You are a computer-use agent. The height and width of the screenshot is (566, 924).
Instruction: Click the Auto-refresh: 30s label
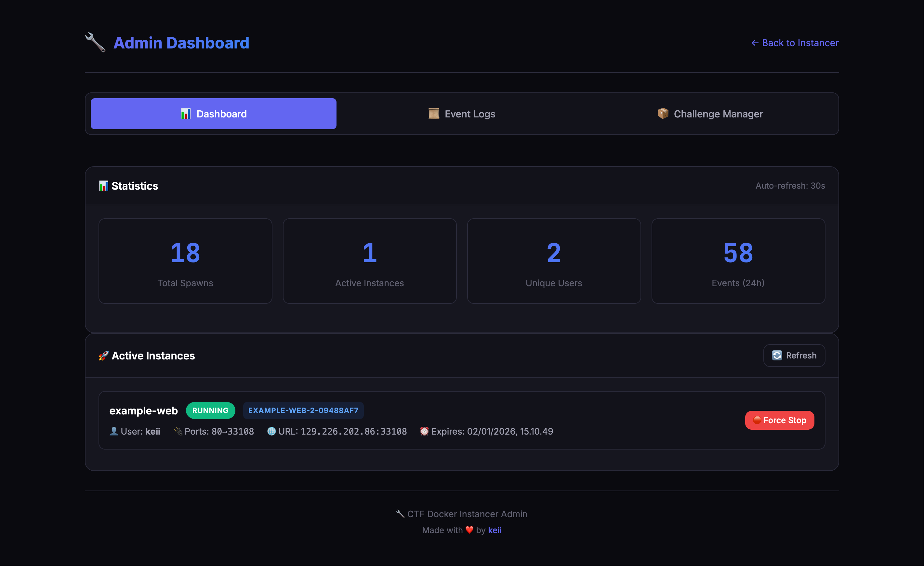point(790,186)
